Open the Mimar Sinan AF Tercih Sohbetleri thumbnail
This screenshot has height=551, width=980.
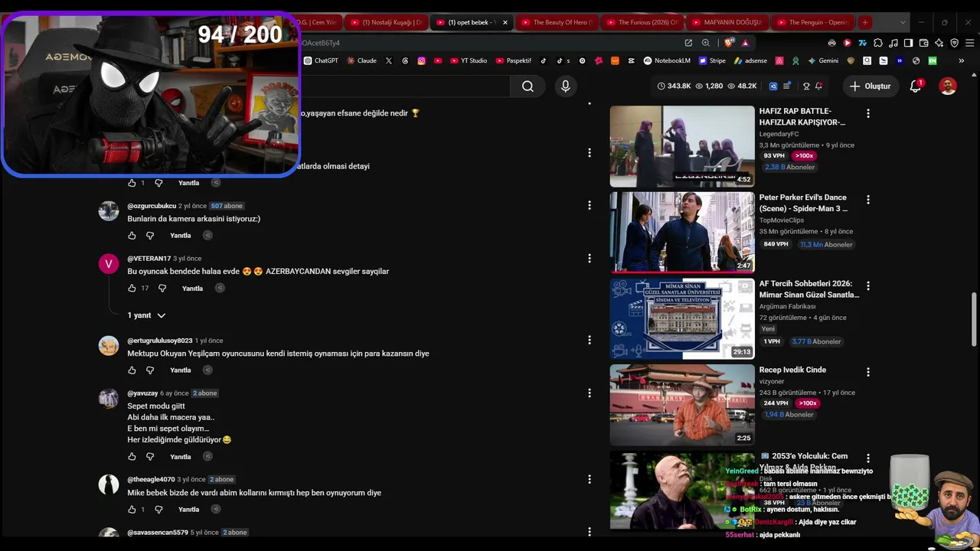click(x=682, y=318)
